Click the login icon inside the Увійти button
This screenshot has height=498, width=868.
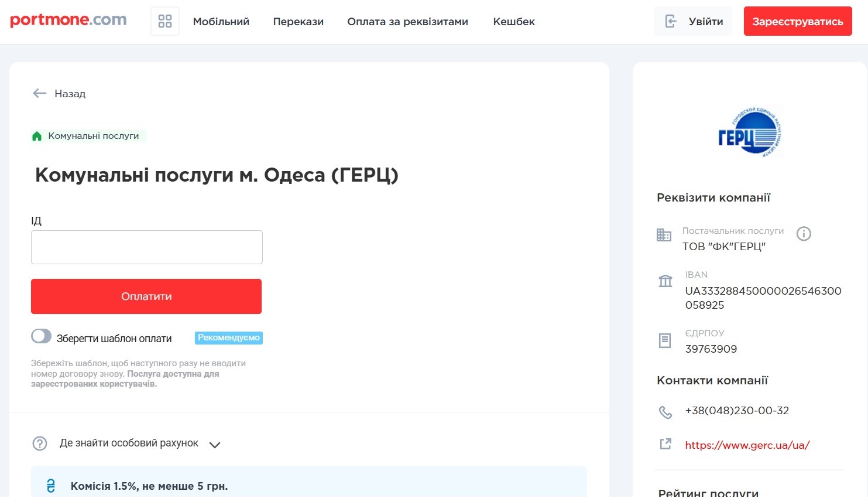pyautogui.click(x=671, y=22)
